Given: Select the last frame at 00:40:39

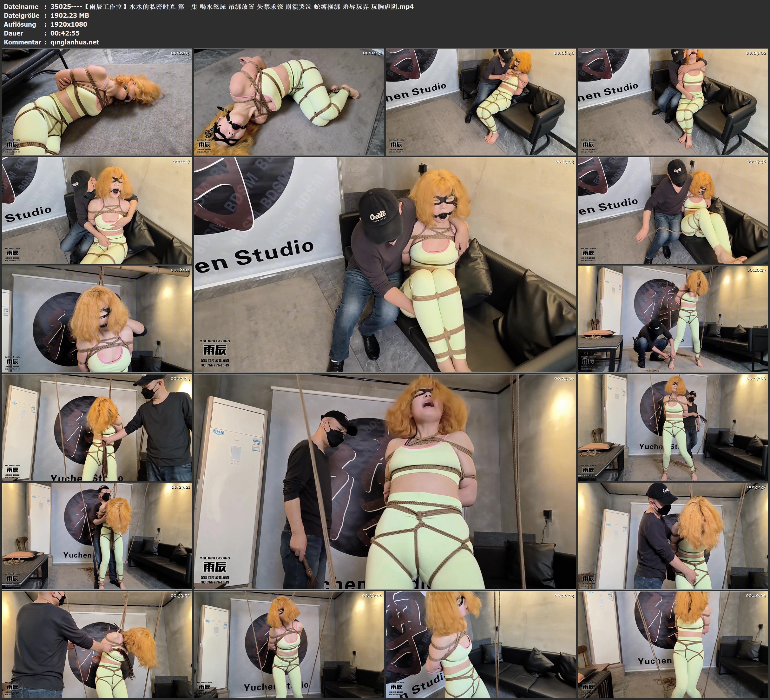Looking at the screenshot, I should coord(672,644).
